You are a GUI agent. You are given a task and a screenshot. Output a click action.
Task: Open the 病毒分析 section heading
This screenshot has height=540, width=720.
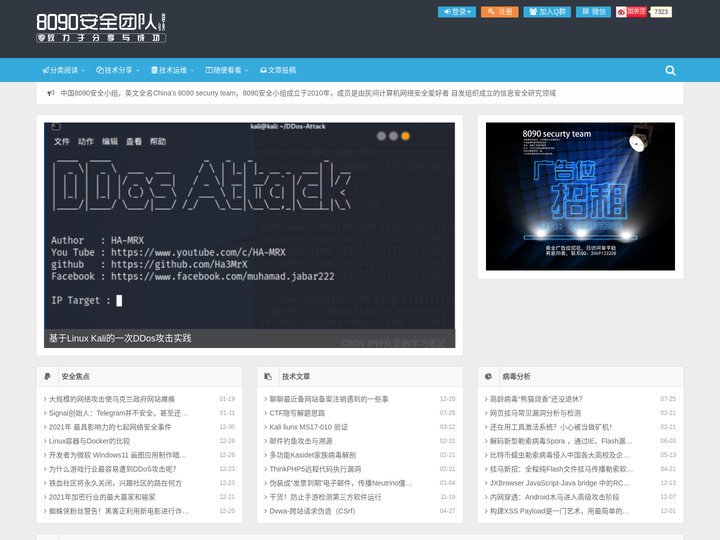point(516,377)
